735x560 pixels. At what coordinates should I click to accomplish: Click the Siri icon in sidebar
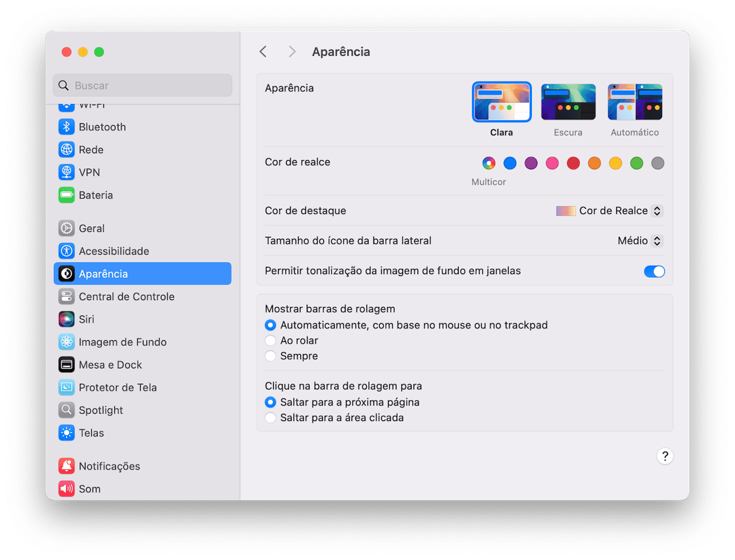tap(66, 319)
